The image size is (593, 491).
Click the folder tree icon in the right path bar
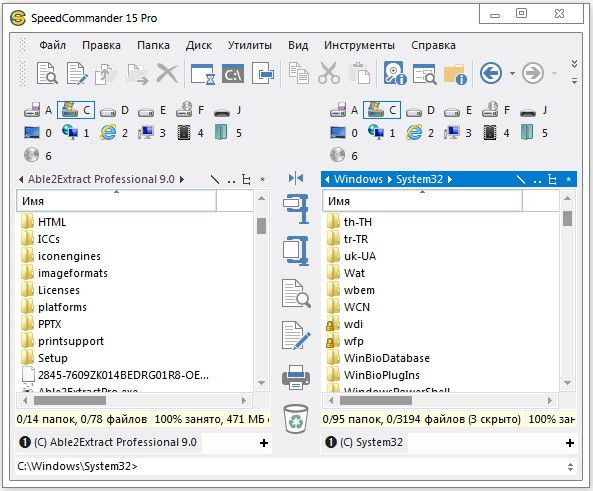click(x=552, y=180)
